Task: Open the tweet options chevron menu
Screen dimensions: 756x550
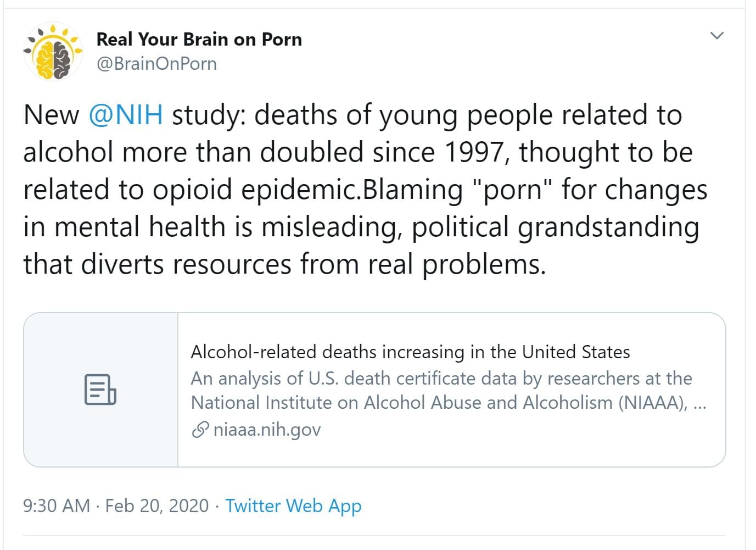Action: [716, 36]
